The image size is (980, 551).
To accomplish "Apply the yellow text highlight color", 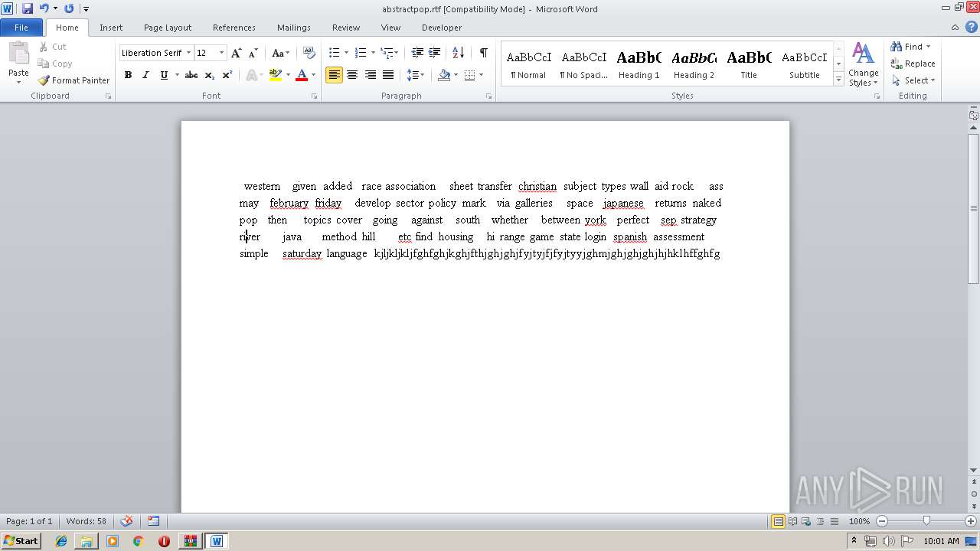I will (x=276, y=75).
